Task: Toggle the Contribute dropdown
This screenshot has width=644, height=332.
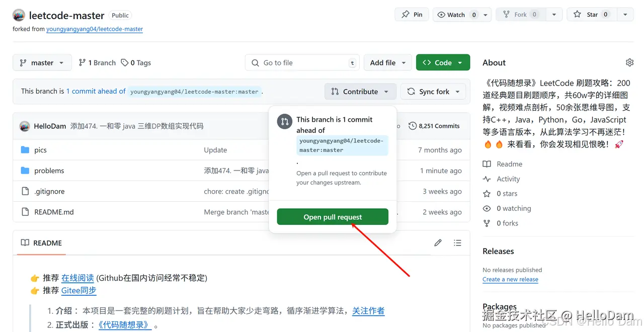Action: tap(360, 92)
